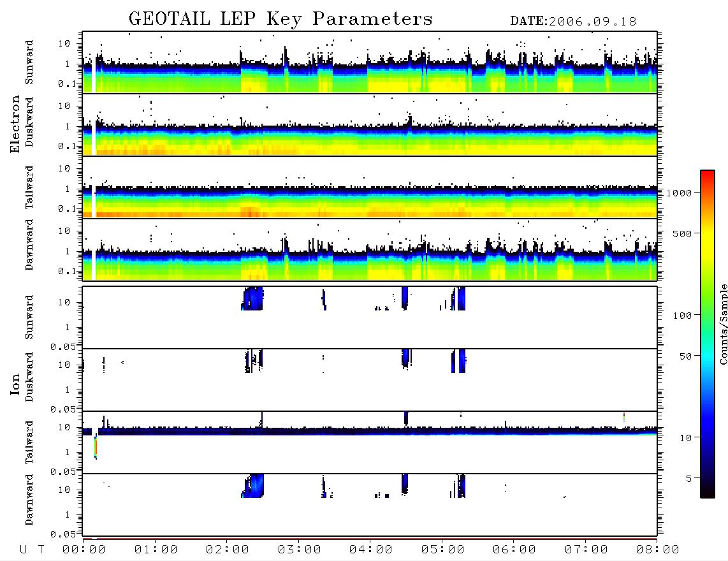Screen dimensions: 728x561
Task: Select the Electron Tailward axis label
Action: click(x=29, y=187)
